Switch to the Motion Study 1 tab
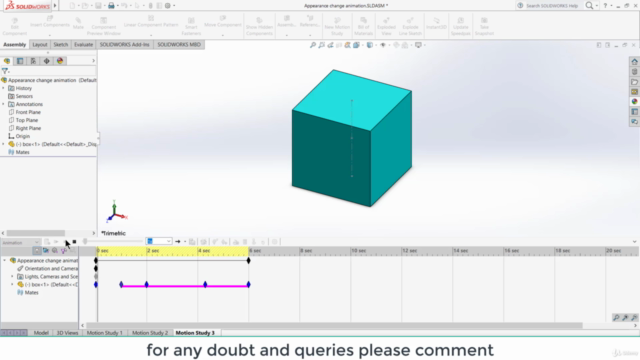The width and height of the screenshot is (640, 360). (x=104, y=333)
